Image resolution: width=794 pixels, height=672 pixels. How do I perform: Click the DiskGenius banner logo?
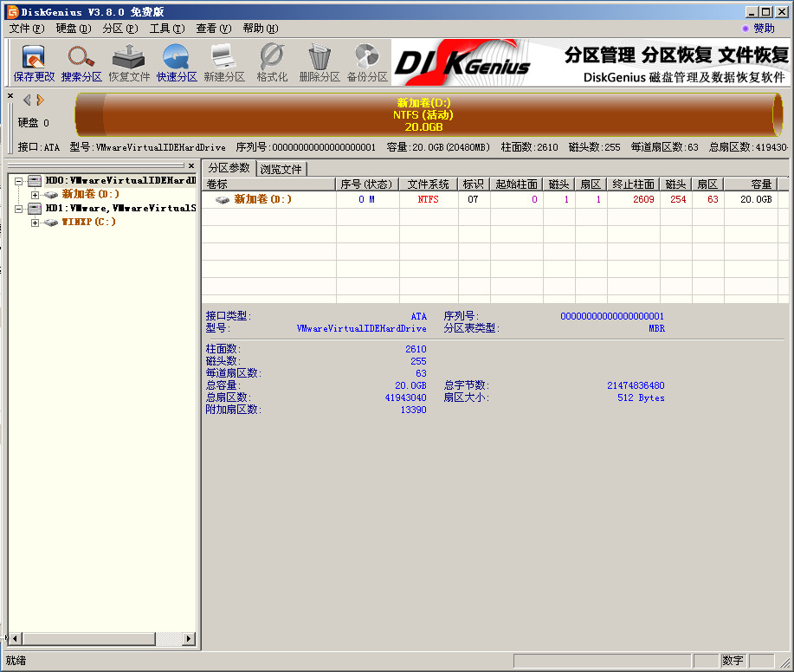[x=462, y=63]
